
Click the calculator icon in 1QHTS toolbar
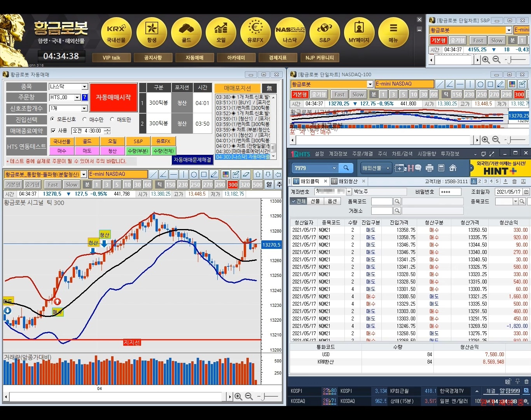pos(441,168)
